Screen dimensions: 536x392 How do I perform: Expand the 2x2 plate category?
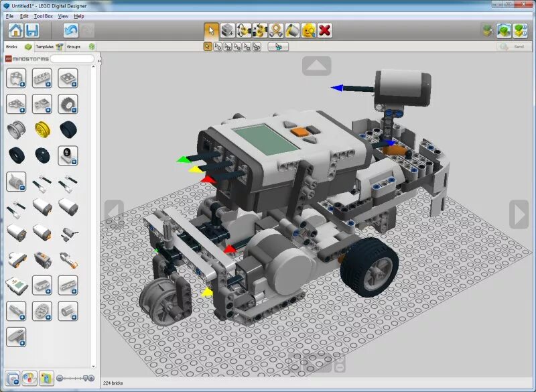point(68,78)
